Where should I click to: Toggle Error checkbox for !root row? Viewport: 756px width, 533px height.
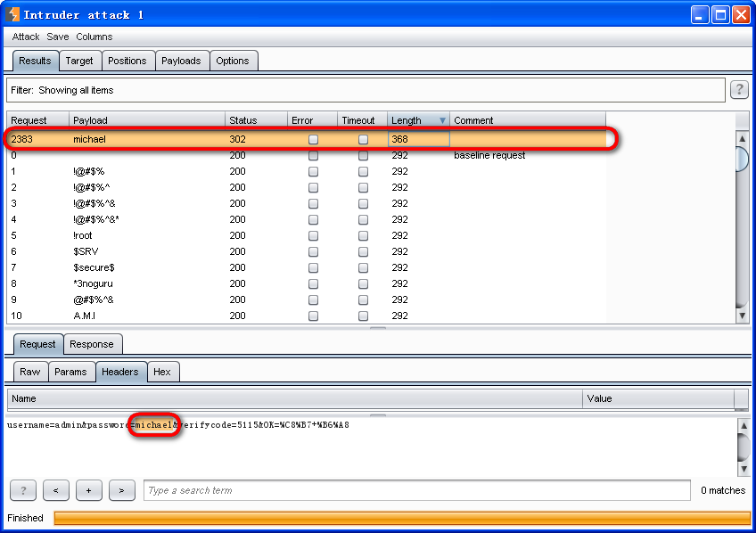tap(314, 235)
